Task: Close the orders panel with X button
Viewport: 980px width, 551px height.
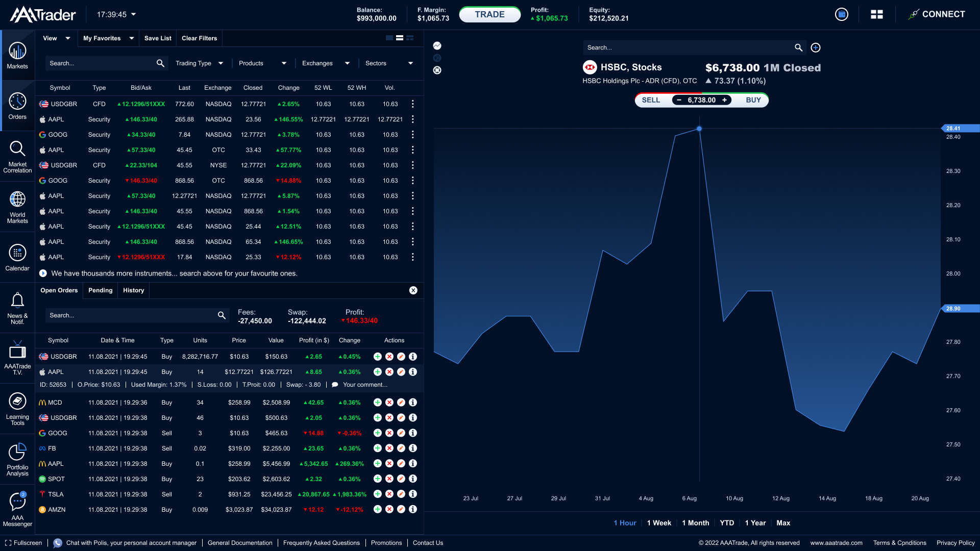Action: pyautogui.click(x=413, y=290)
